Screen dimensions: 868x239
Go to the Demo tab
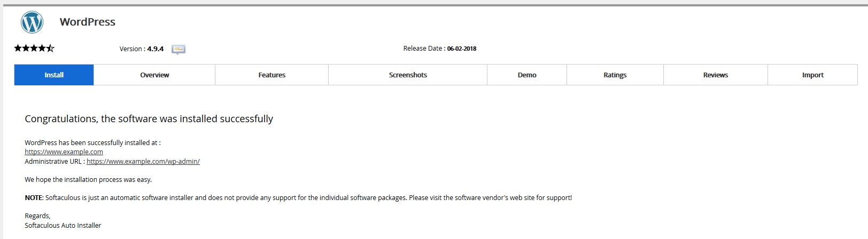[x=527, y=75]
